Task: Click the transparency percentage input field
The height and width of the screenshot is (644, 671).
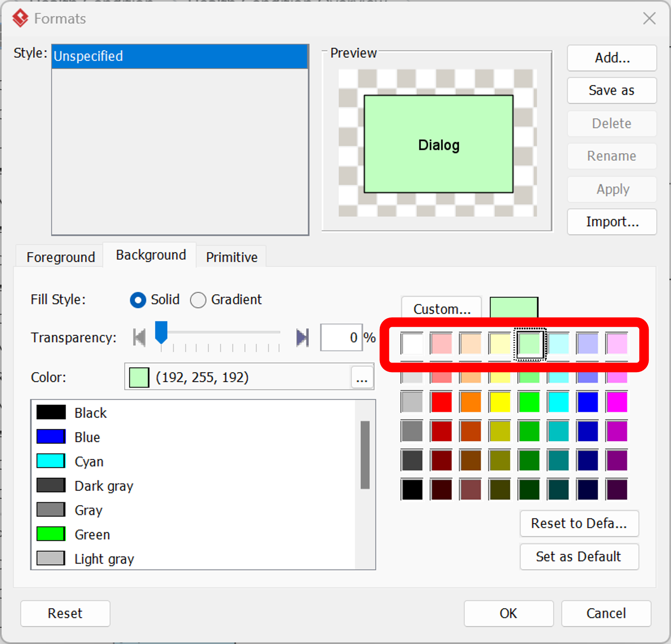Action: [341, 337]
